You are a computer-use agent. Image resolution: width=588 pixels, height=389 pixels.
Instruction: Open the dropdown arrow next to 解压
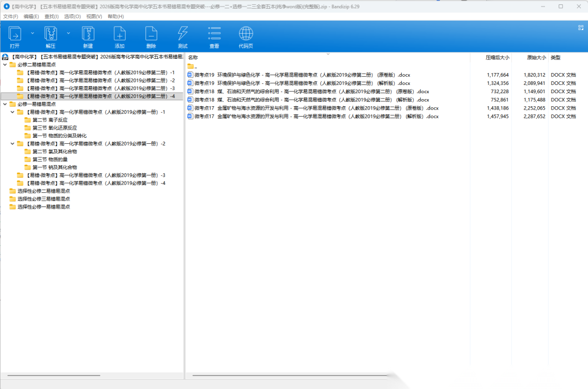[68, 33]
